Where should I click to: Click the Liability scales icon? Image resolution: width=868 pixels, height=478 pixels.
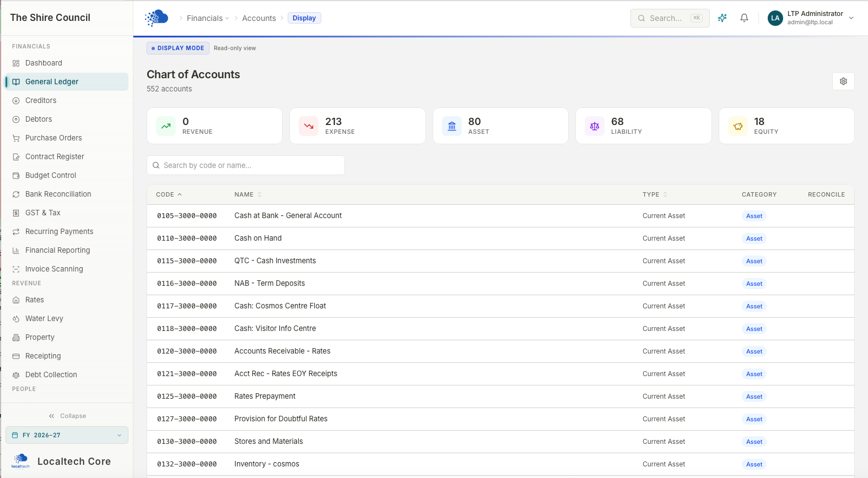[x=595, y=126]
